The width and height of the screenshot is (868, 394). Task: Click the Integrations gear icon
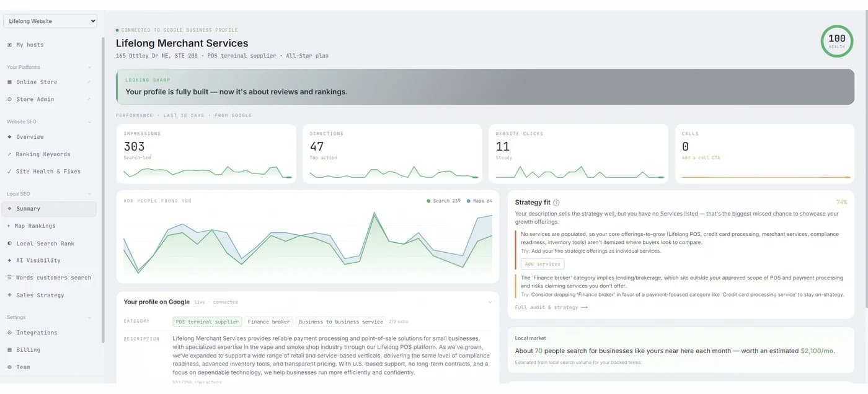pyautogui.click(x=9, y=333)
